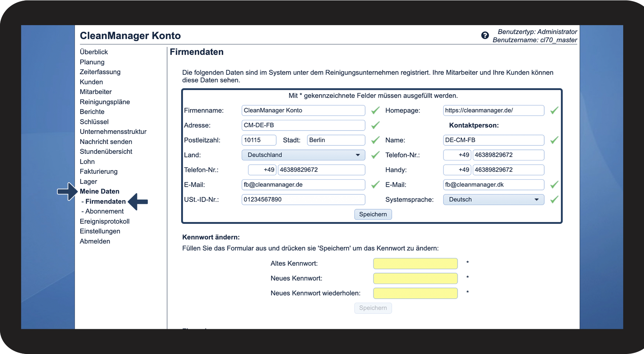Click the green checkmark next to Systemsprache

pos(554,199)
